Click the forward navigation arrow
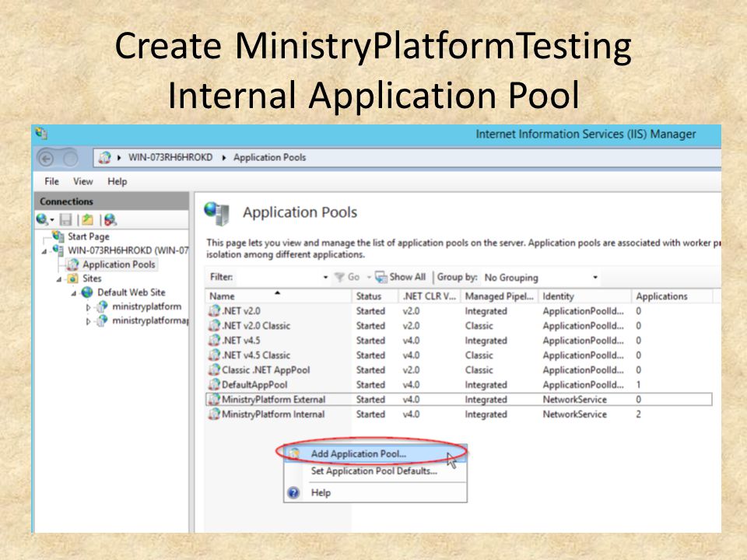 coord(71,158)
